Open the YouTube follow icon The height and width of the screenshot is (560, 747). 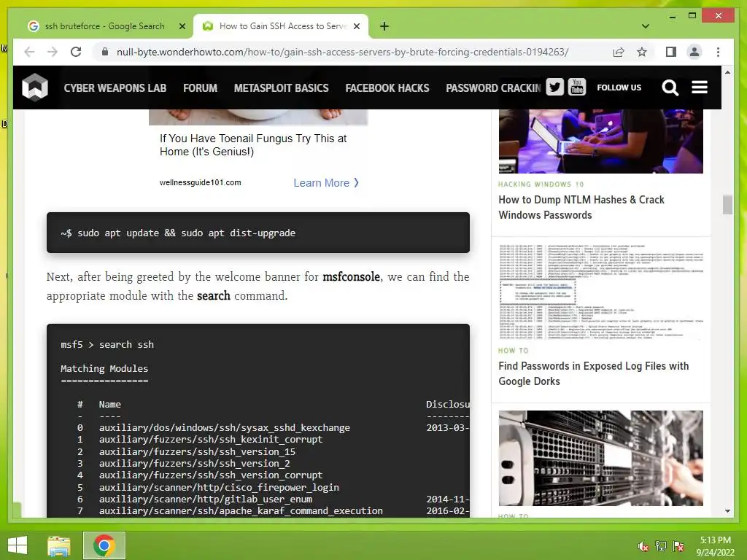(577, 87)
